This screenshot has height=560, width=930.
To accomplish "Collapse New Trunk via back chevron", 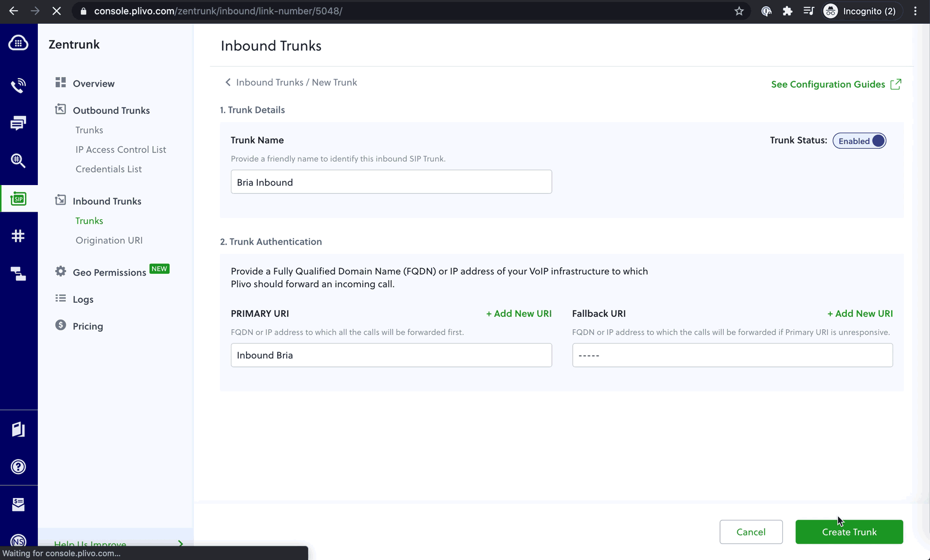I will 228,82.
